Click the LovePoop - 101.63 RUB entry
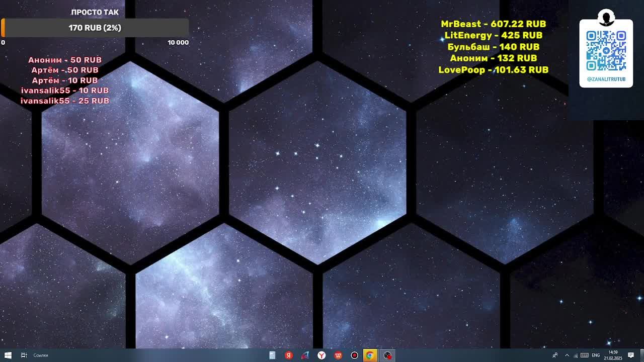Image resolution: width=644 pixels, height=362 pixels. tap(494, 70)
